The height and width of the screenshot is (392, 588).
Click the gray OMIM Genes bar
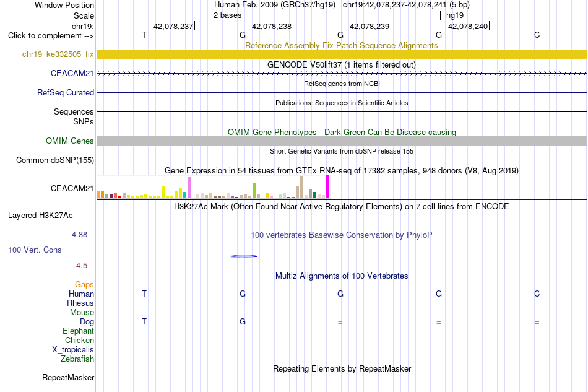click(342, 141)
